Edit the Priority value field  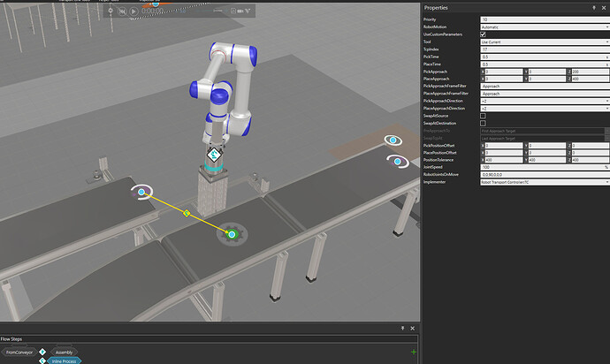coord(545,19)
